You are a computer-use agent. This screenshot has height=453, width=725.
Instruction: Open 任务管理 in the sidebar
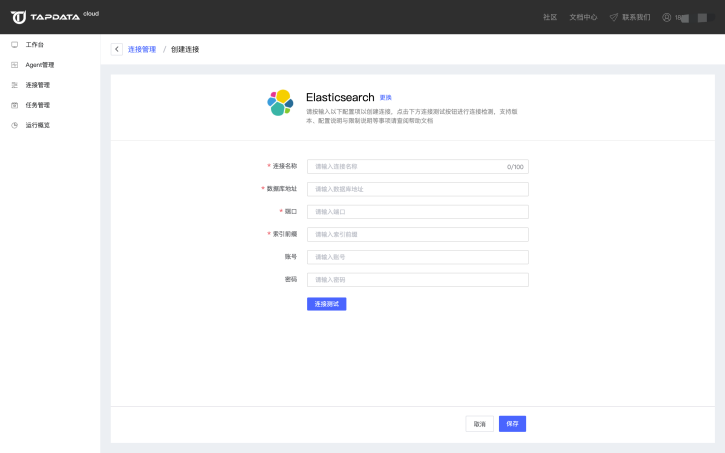pos(37,105)
